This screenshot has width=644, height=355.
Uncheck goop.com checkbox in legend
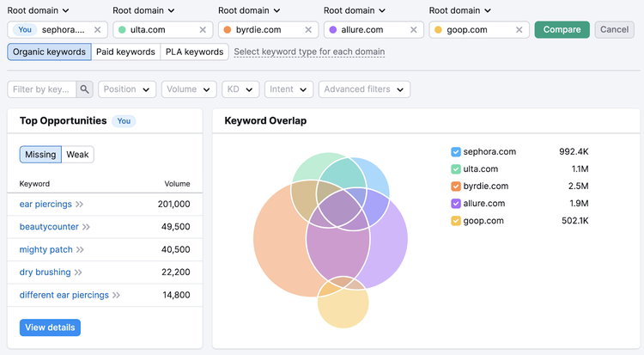coord(456,221)
